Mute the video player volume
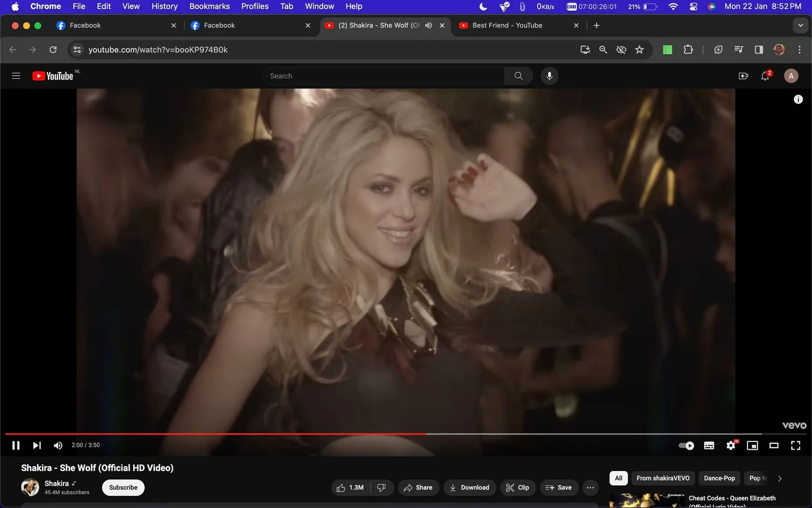Image resolution: width=812 pixels, height=508 pixels. click(58, 446)
